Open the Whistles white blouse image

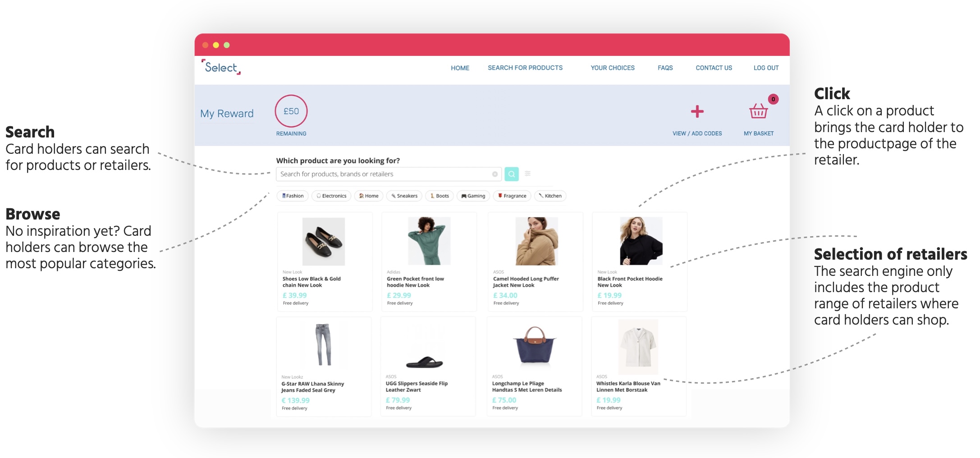click(x=638, y=347)
